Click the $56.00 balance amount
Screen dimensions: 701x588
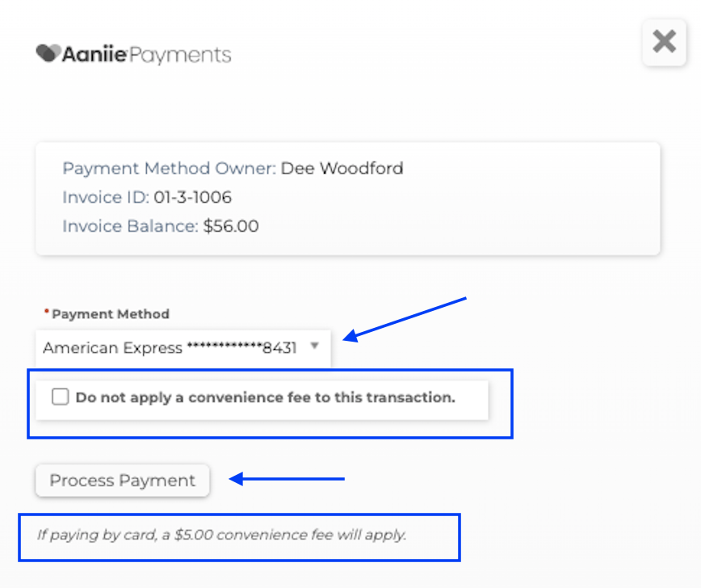pyautogui.click(x=231, y=226)
